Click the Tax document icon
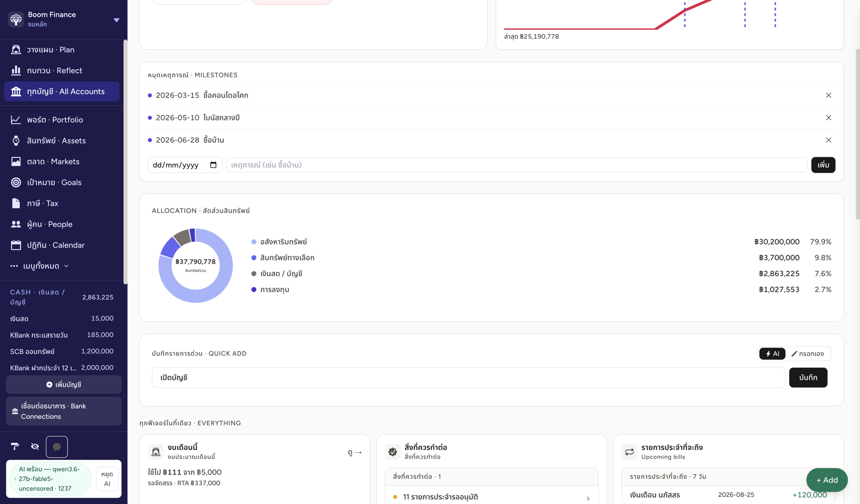 [x=16, y=203]
